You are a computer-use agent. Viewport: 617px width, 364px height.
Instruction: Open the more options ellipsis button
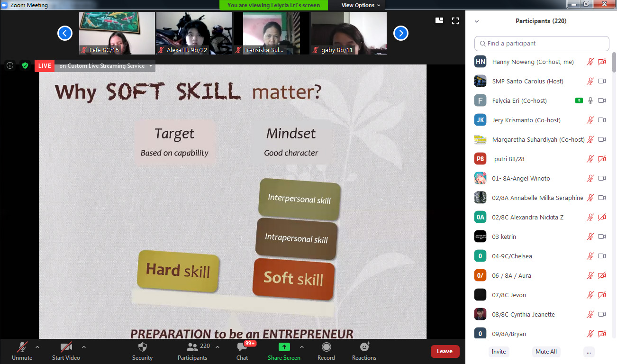point(589,352)
